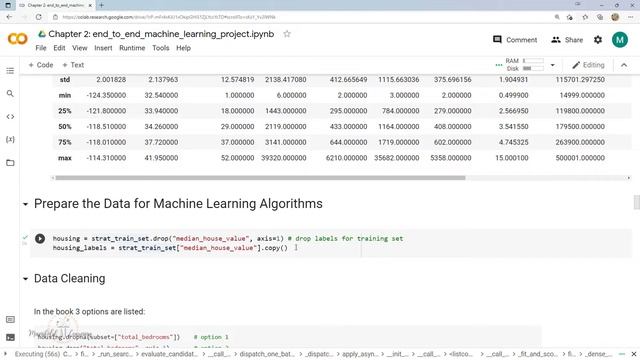Expand the execution stack trace arrow
This screenshot has height=360, width=640.
5,354
